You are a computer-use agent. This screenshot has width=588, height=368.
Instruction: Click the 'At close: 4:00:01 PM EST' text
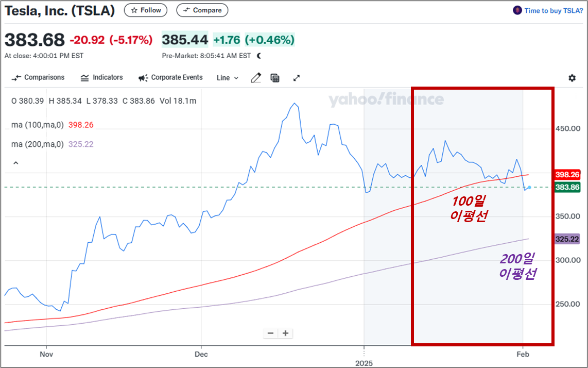tap(44, 56)
